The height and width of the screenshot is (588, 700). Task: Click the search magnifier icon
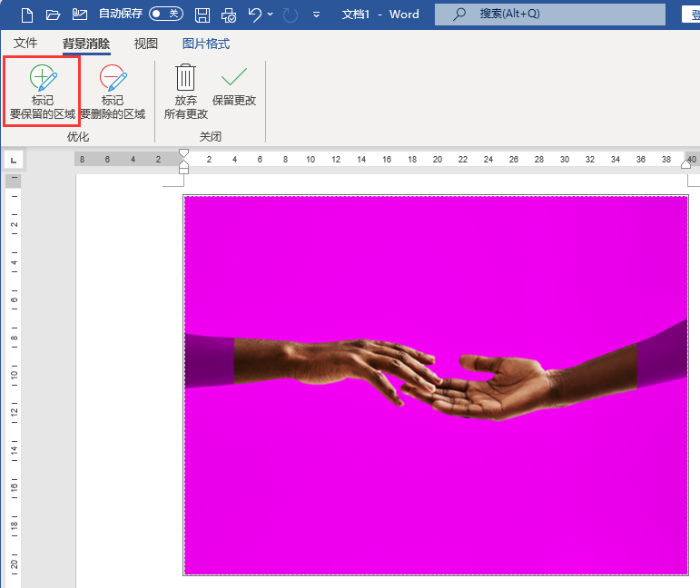tap(458, 15)
